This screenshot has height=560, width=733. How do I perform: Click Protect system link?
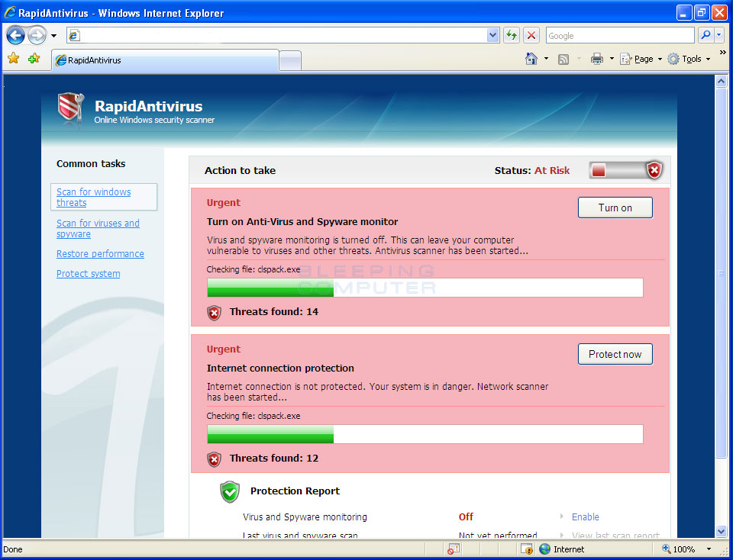click(88, 274)
